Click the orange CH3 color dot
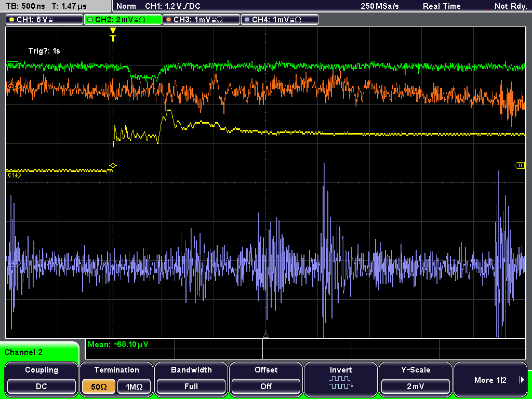This screenshot has width=532, height=399. point(169,20)
